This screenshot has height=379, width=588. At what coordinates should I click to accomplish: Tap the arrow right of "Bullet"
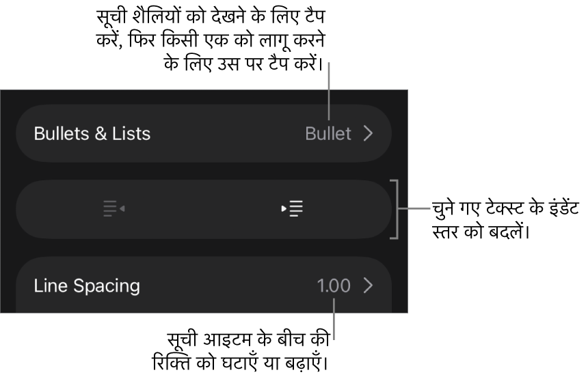point(368,133)
